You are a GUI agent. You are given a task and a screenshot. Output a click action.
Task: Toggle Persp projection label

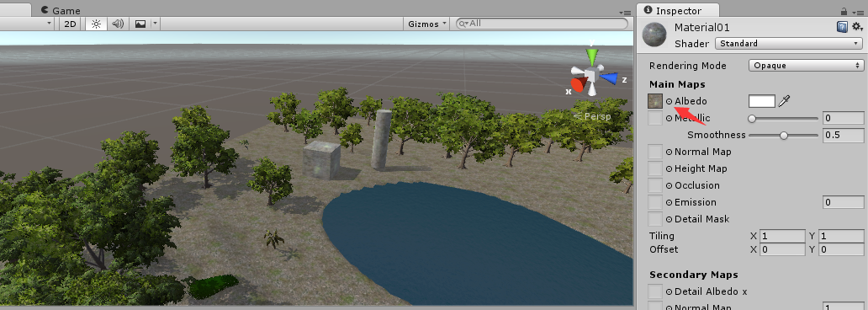[x=592, y=116]
